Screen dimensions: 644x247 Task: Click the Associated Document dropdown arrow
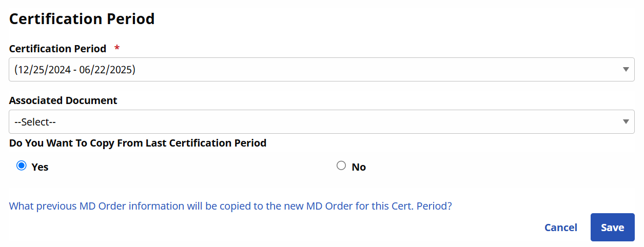[x=626, y=122]
